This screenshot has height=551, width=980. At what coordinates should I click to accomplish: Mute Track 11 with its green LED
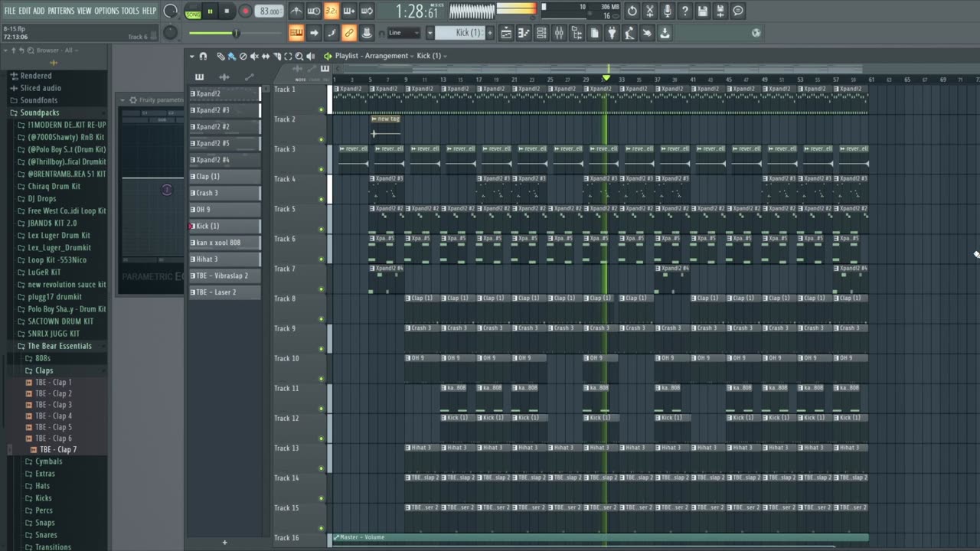click(x=322, y=409)
